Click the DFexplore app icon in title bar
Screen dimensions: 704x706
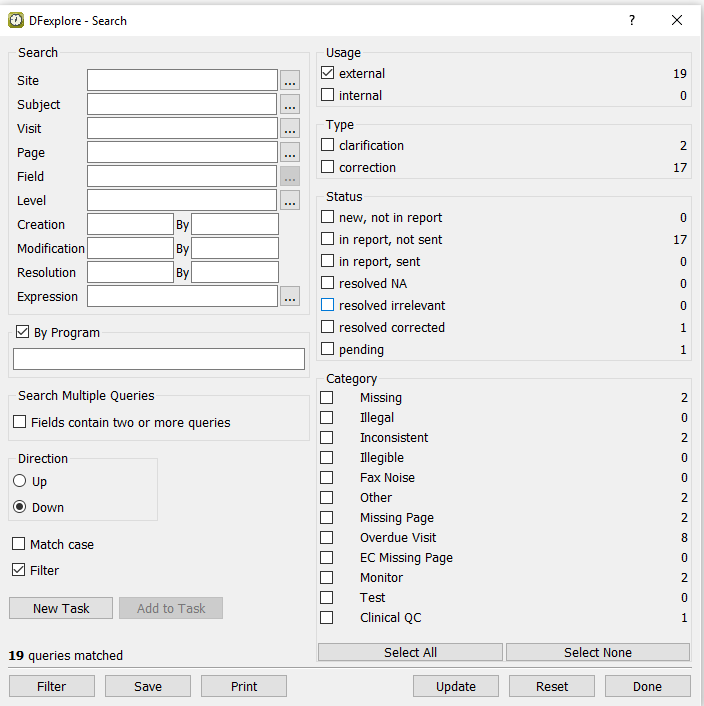16,20
